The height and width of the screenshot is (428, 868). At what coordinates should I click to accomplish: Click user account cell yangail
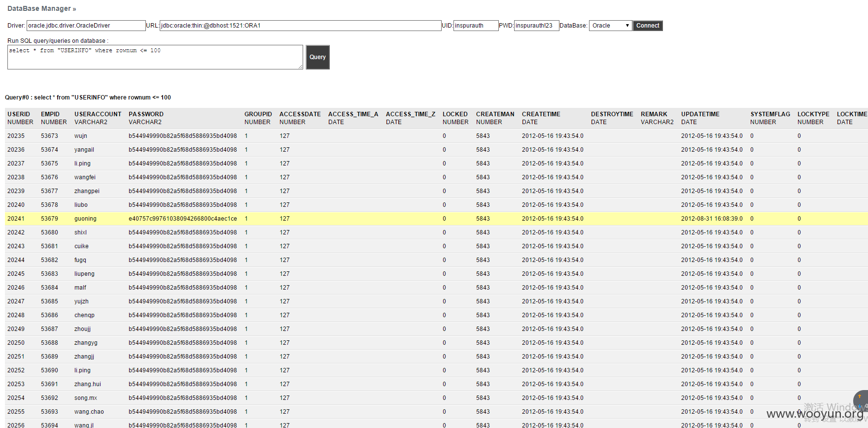[x=84, y=150]
